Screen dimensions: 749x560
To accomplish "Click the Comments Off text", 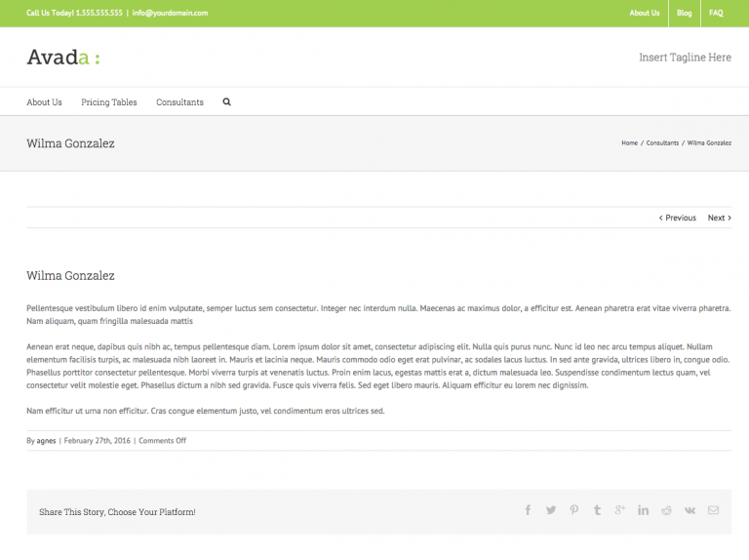I will point(163,441).
